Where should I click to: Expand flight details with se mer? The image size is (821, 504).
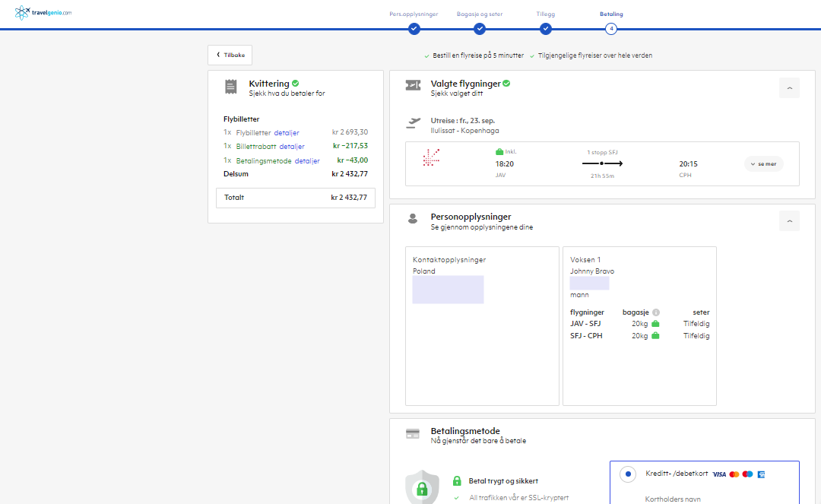coord(763,163)
